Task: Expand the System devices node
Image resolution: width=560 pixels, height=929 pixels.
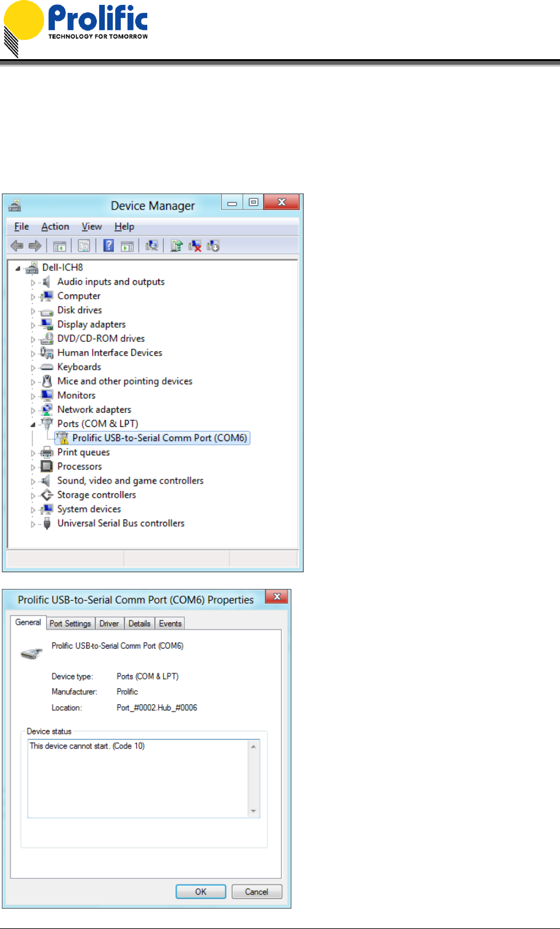Action: pos(33,510)
